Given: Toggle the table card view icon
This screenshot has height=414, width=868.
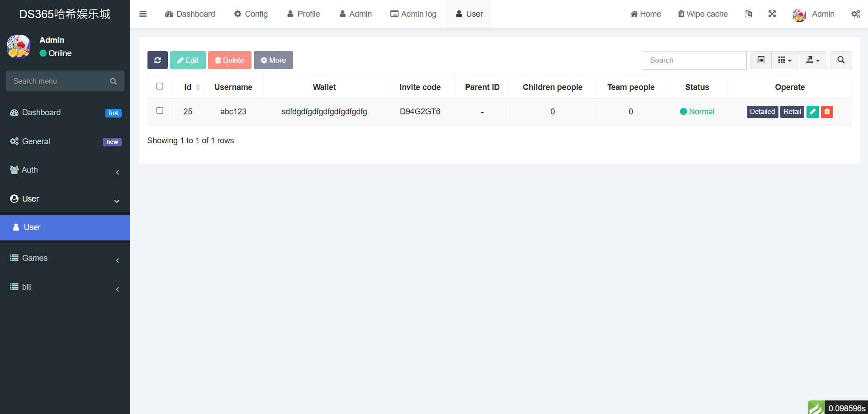Looking at the screenshot, I should [761, 60].
